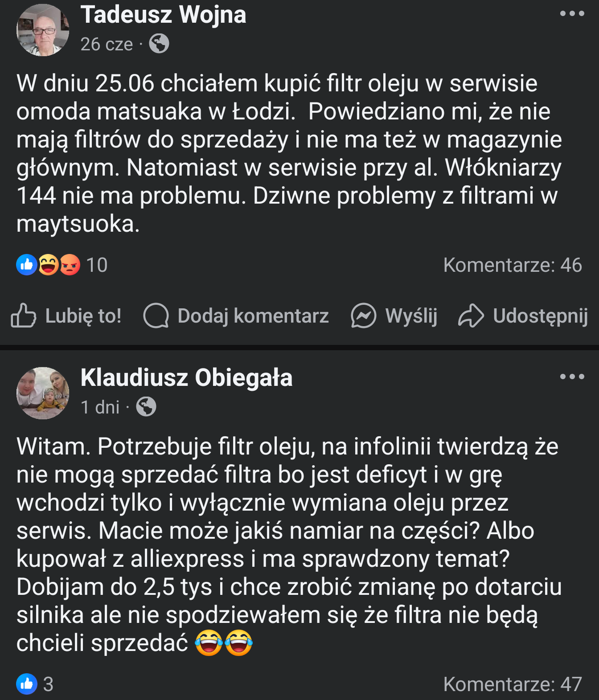Open Klaudiusz Obiegała's profile picture

pos(43,393)
